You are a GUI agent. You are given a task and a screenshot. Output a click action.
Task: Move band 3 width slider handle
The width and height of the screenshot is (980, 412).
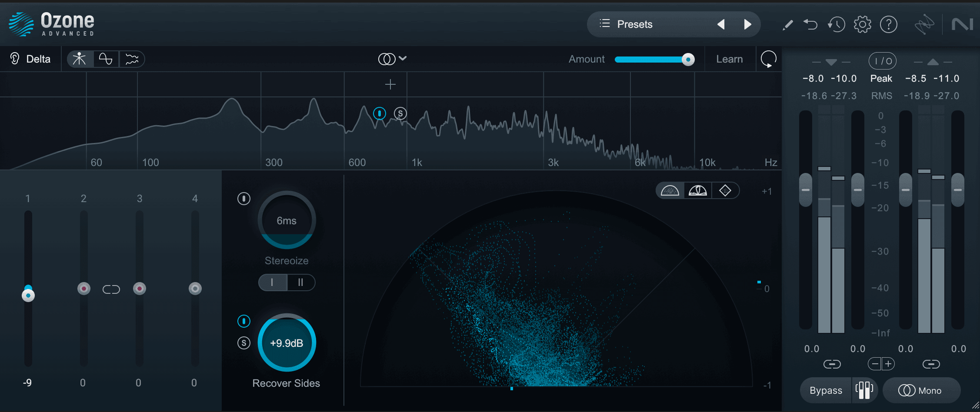pyautogui.click(x=139, y=288)
